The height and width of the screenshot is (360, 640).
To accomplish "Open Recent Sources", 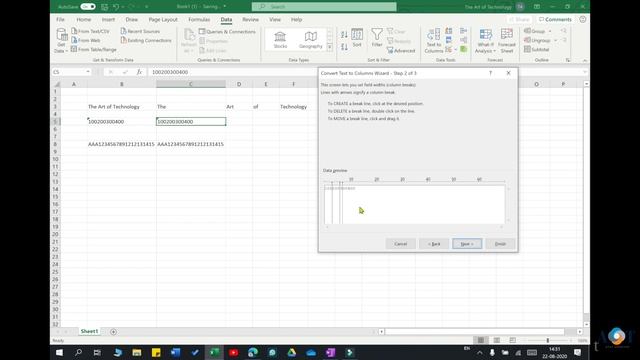I will [140, 31].
